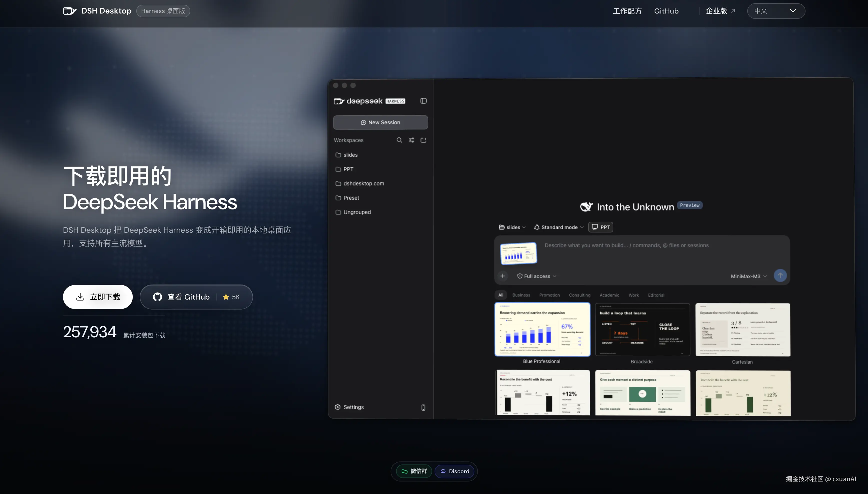Viewport: 868px width, 494px height.
Task: Open Settings gear icon in sidebar
Action: tap(337, 407)
